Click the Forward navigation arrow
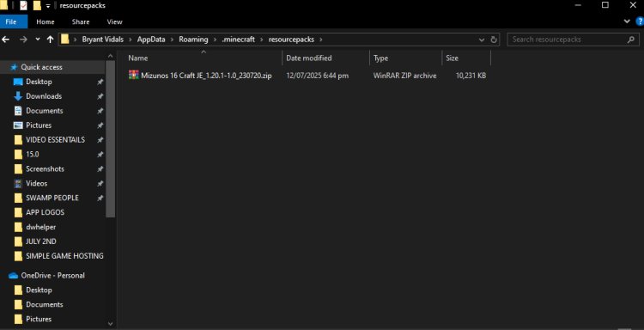 tap(23, 40)
